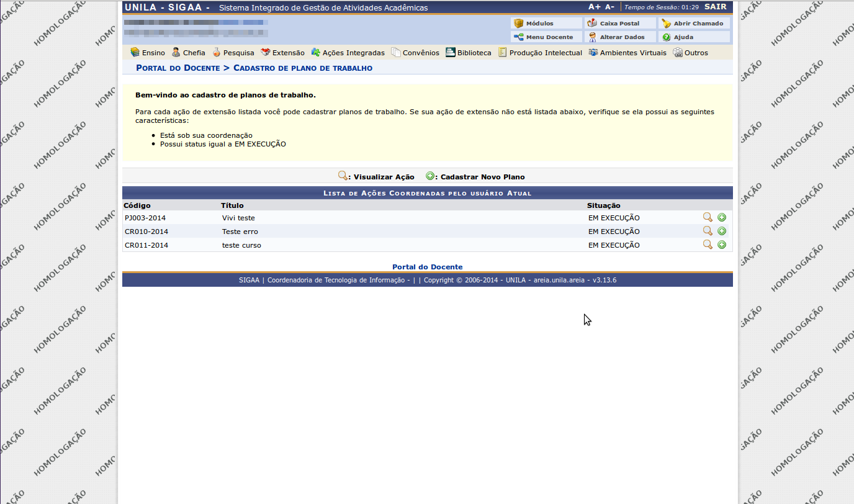Click the Outros menu icon
Viewport: 854px width, 504px height.
pos(678,52)
